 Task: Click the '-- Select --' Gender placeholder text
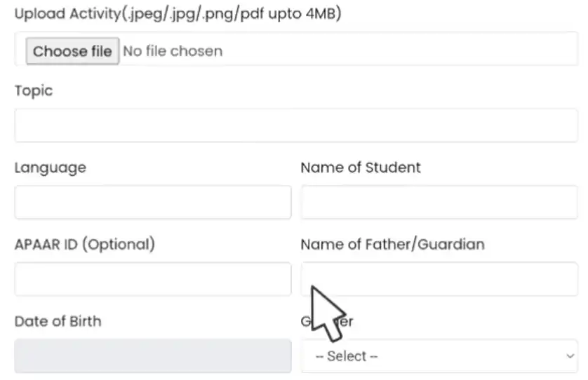pos(347,356)
